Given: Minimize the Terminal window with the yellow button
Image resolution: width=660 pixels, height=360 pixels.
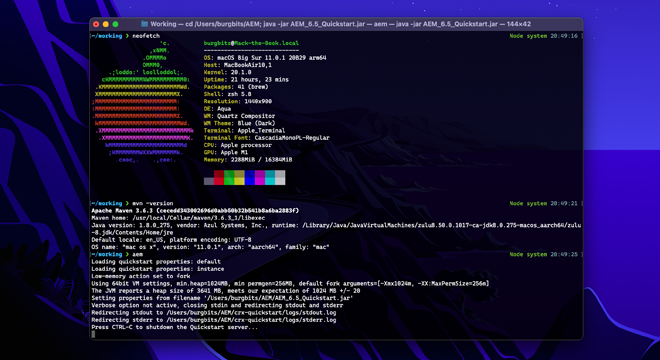Looking at the screenshot, I should coord(106,24).
